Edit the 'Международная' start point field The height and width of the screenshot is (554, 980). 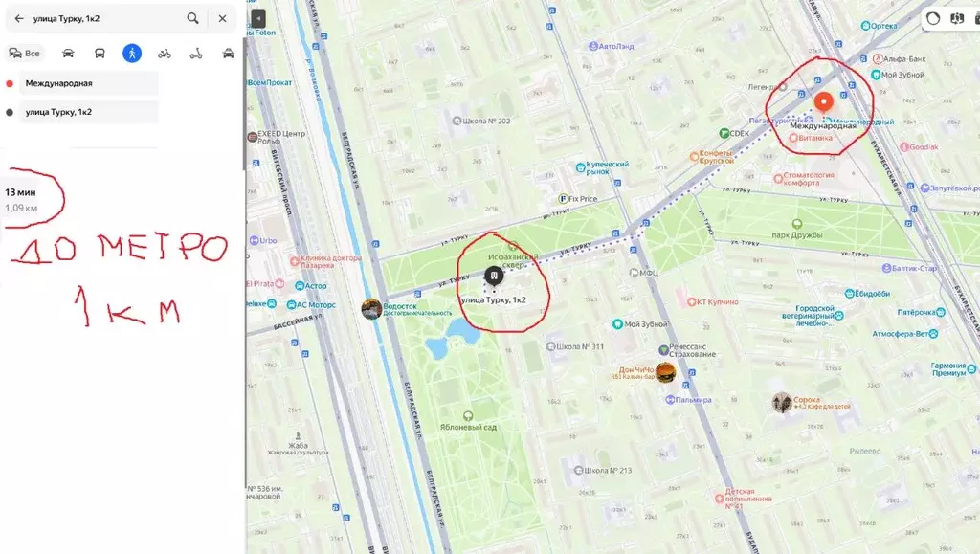88,83
